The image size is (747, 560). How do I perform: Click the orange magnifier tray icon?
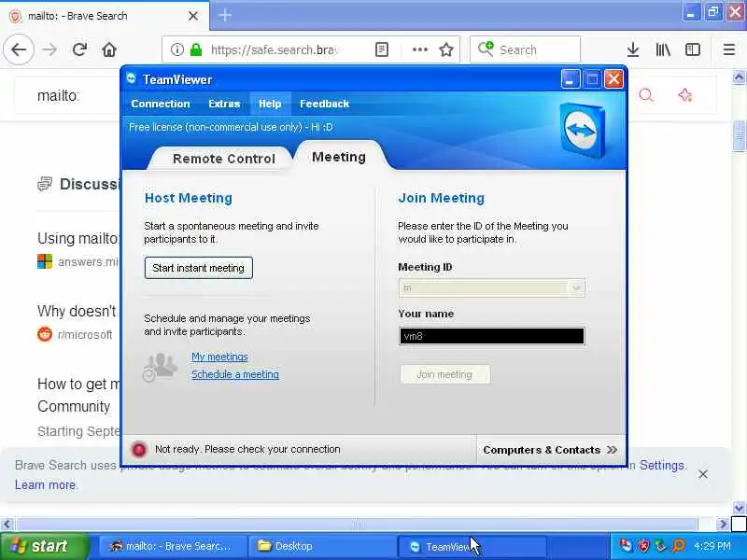tap(679, 546)
